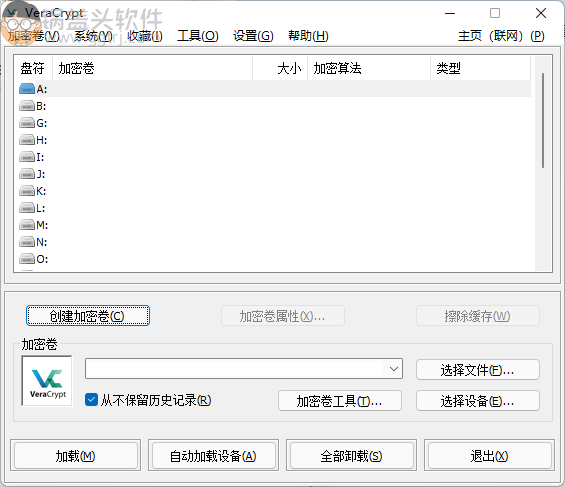
Task: Select the N: drive slot icon
Action: coord(27,242)
